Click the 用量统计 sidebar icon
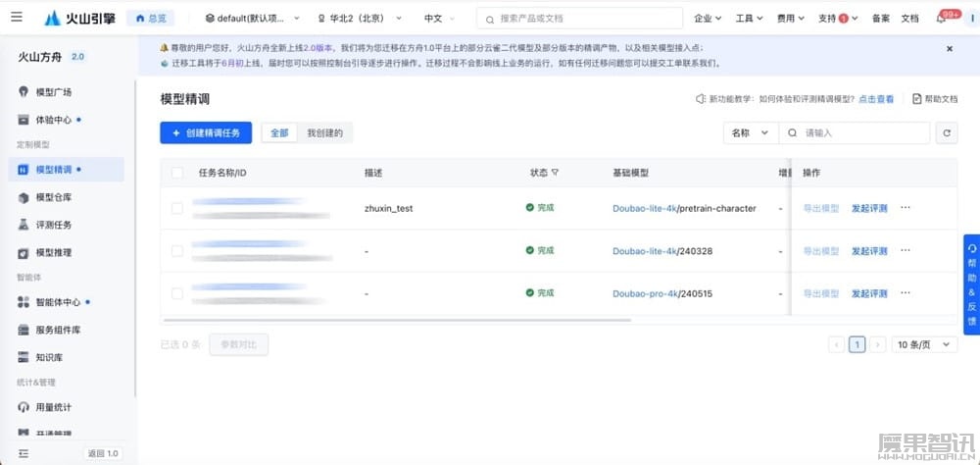 point(24,407)
